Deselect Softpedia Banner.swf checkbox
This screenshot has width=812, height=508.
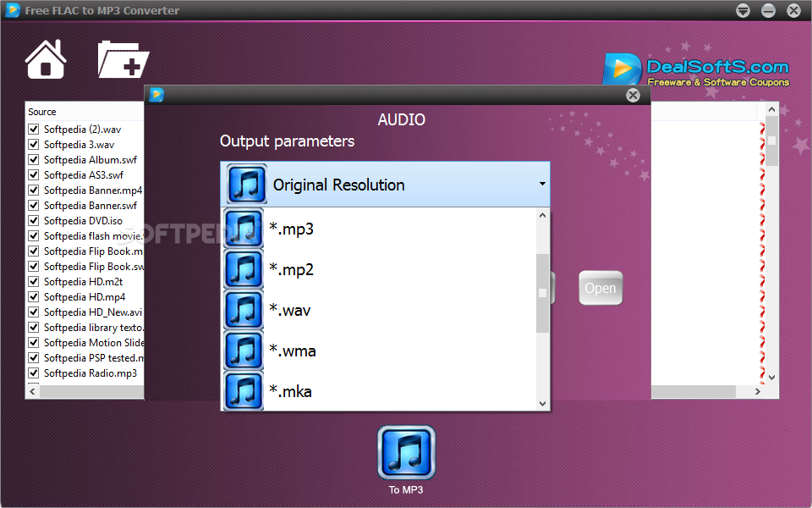pyautogui.click(x=34, y=205)
